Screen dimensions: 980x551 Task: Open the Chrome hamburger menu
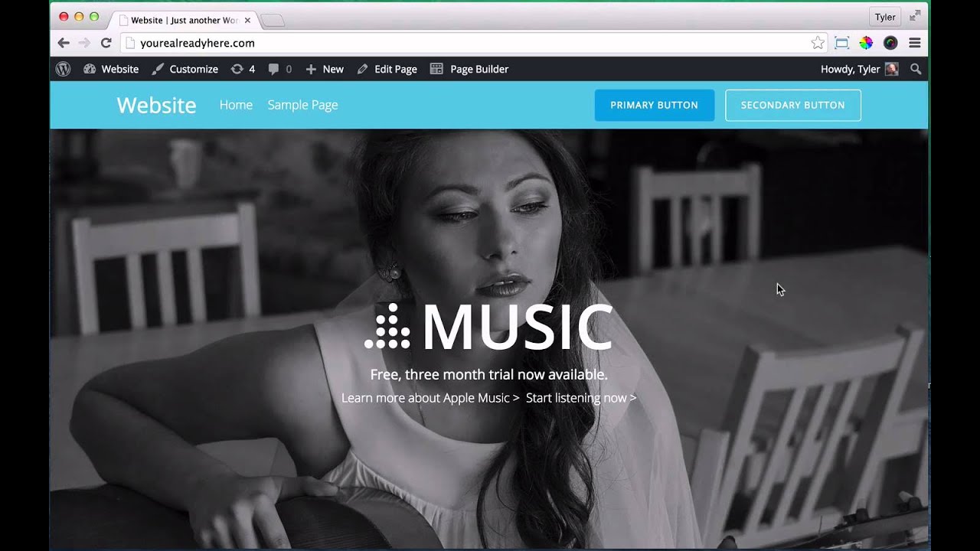pos(915,43)
